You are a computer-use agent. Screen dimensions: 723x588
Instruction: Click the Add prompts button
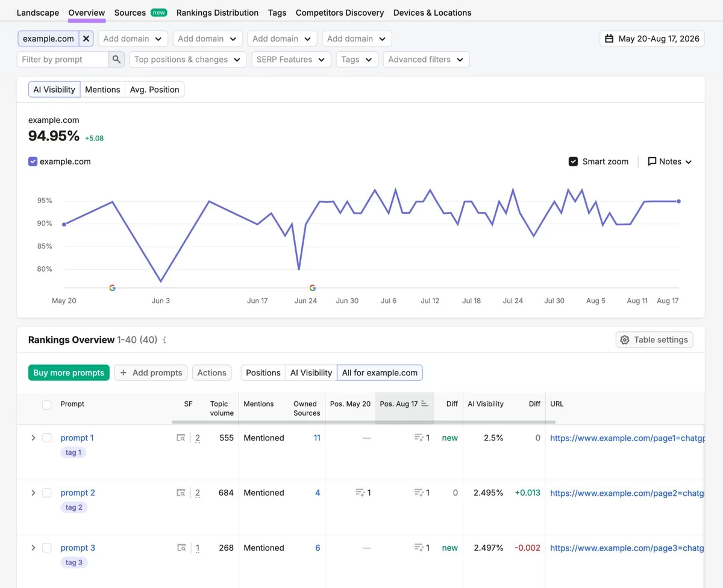(x=151, y=372)
